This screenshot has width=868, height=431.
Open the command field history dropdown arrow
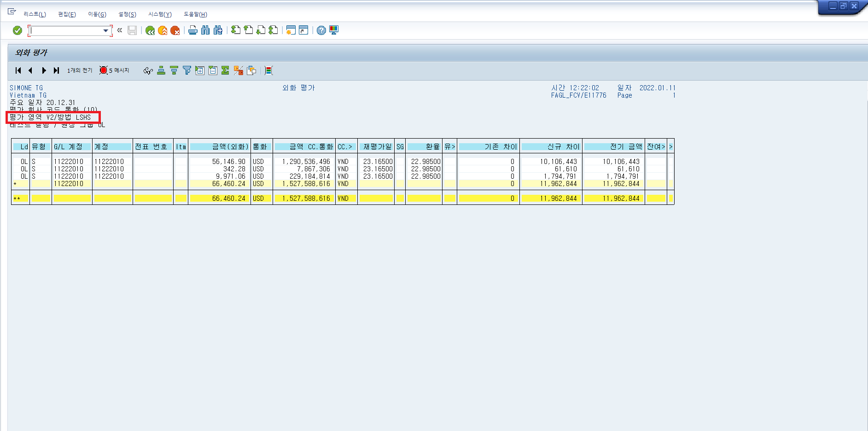click(x=106, y=31)
